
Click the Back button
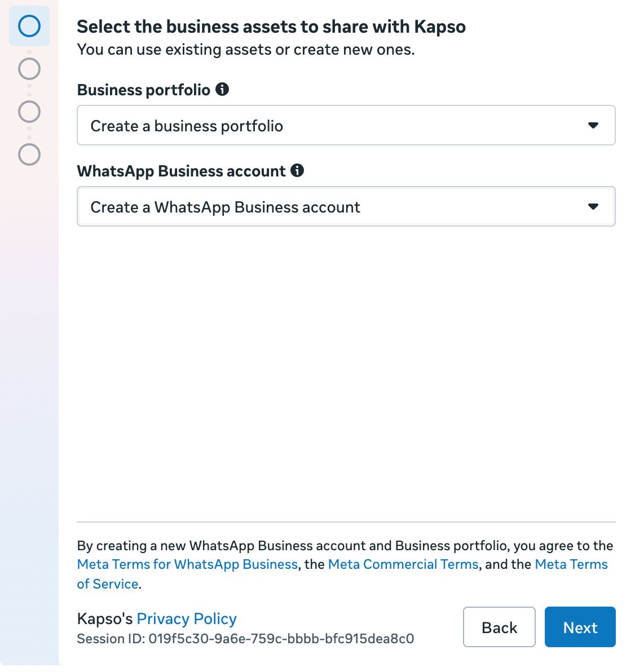499,627
